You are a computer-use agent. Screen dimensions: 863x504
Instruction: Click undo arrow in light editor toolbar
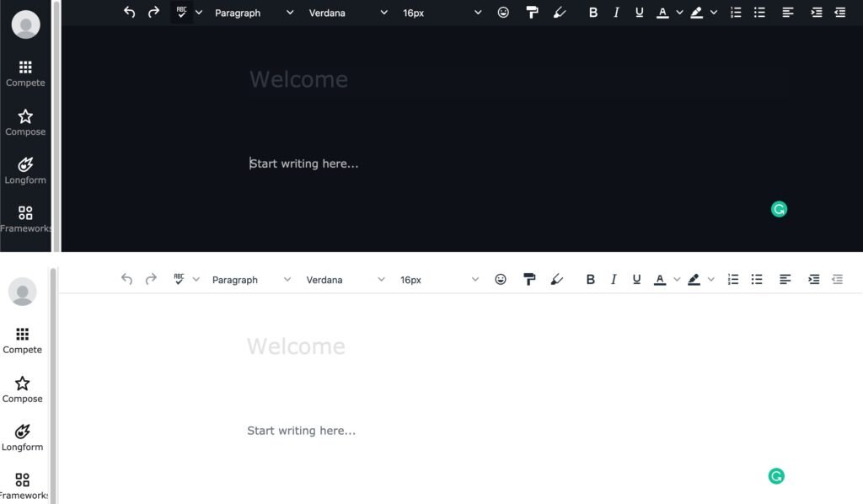126,279
